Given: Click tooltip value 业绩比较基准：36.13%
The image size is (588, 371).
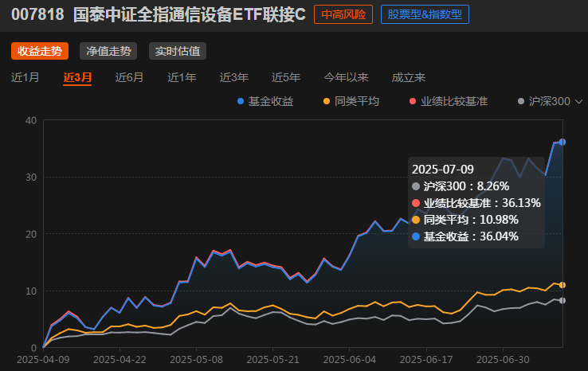Looking at the screenshot, I should coord(476,203).
